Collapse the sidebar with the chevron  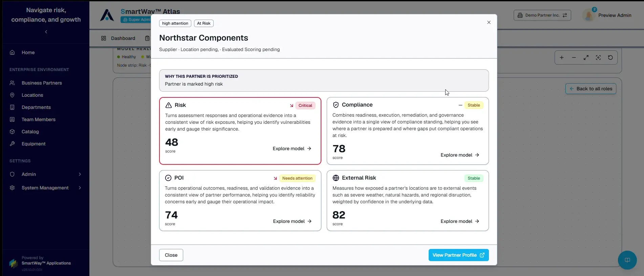coord(46,32)
